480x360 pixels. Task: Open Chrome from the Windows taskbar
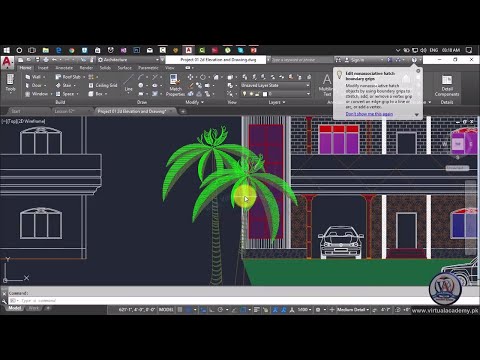pyautogui.click(x=71, y=50)
